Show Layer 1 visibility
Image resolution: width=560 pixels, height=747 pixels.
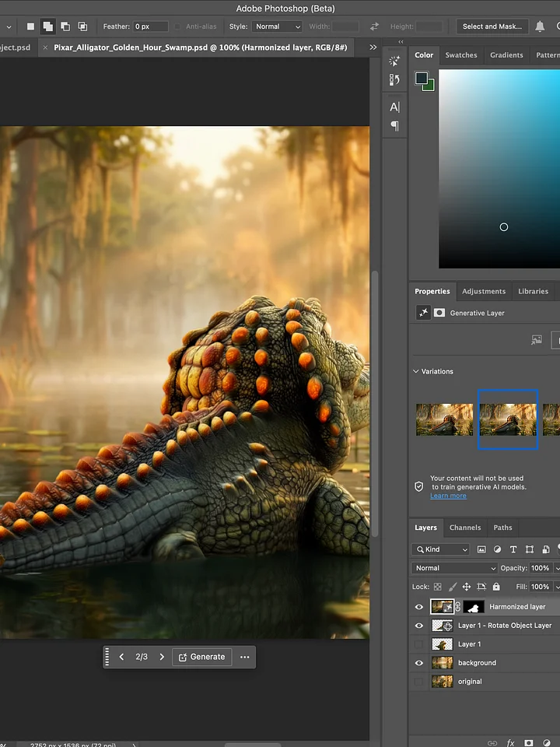coord(419,644)
